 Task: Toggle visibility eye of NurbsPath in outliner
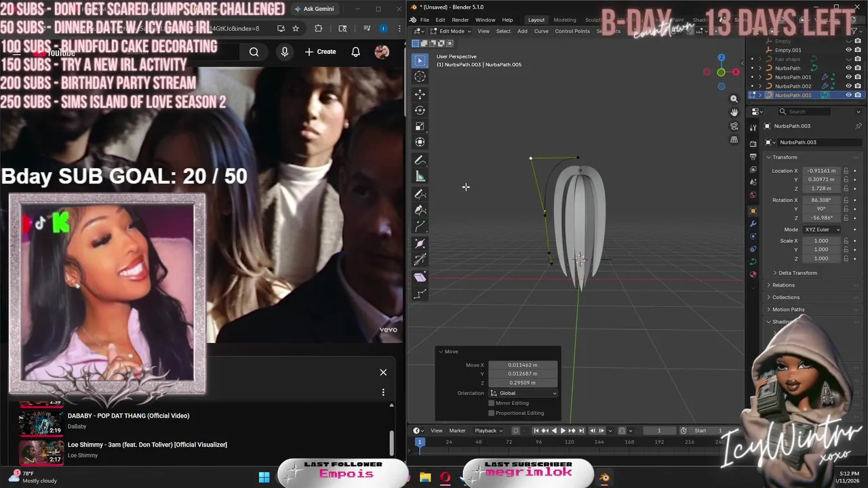[x=848, y=68]
